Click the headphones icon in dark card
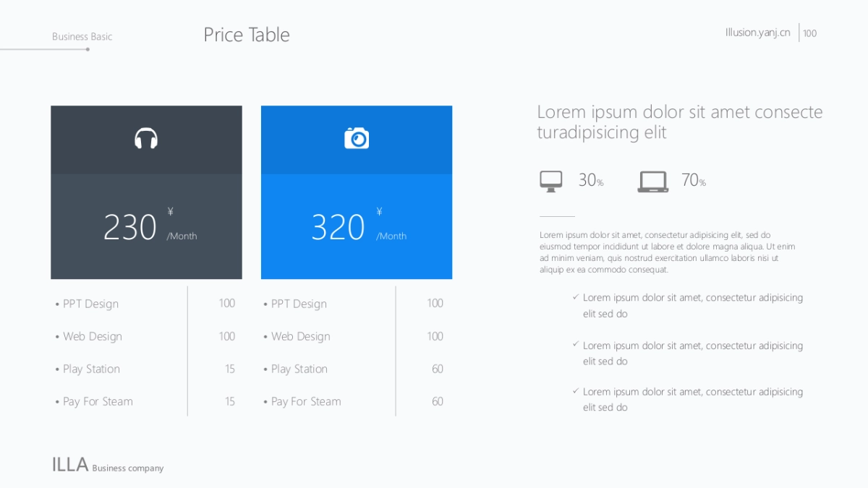This screenshot has width=868, height=488. coord(146,138)
